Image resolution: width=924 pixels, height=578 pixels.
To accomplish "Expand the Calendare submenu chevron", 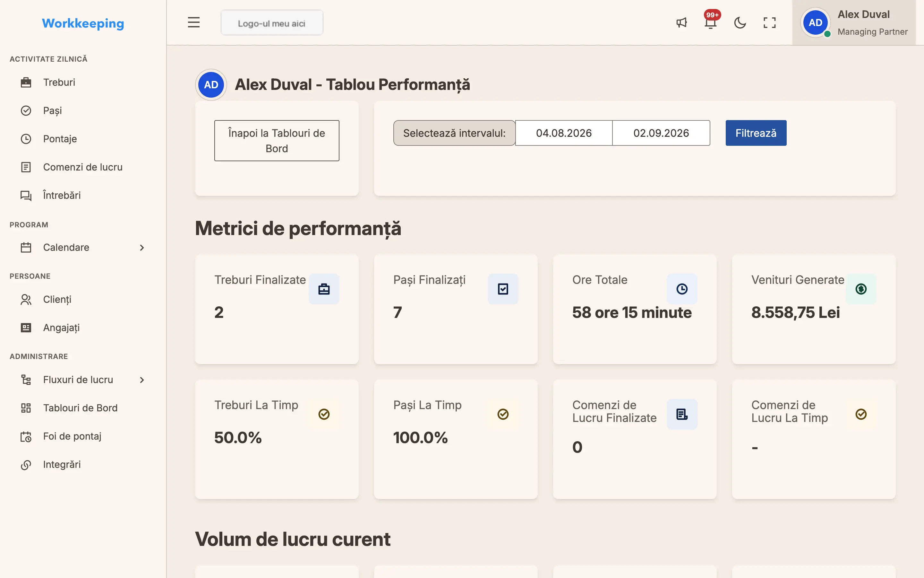I will 142,248.
